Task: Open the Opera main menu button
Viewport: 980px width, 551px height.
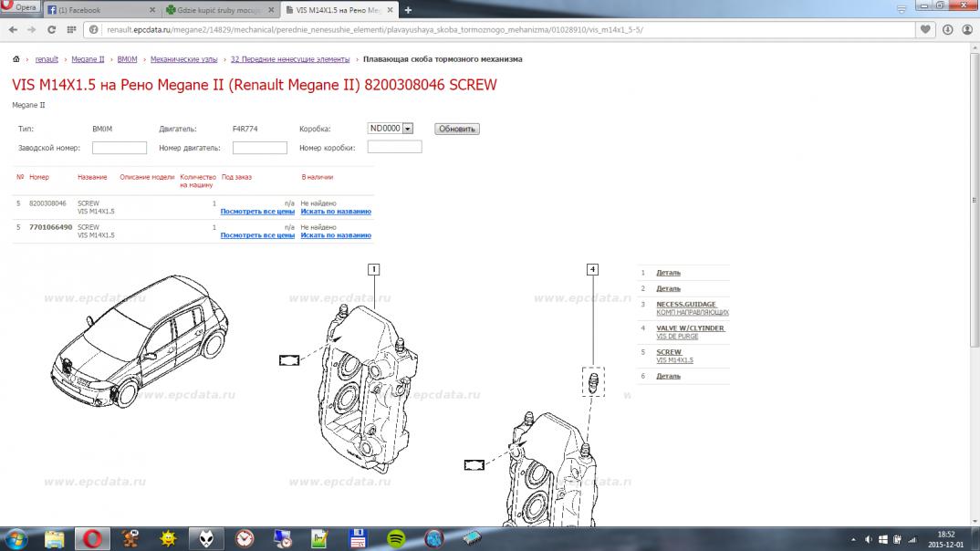Action: click(x=20, y=7)
